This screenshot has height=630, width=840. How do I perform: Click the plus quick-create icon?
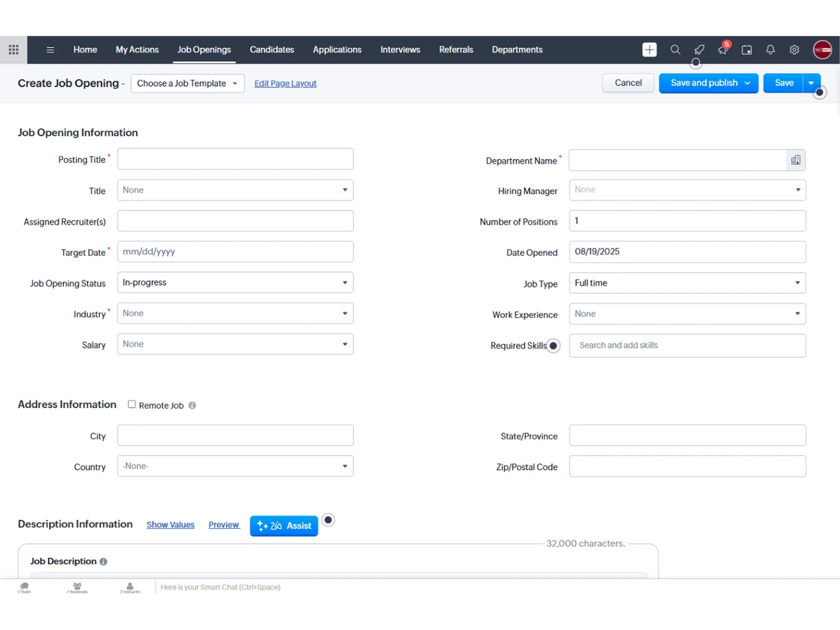(x=649, y=50)
